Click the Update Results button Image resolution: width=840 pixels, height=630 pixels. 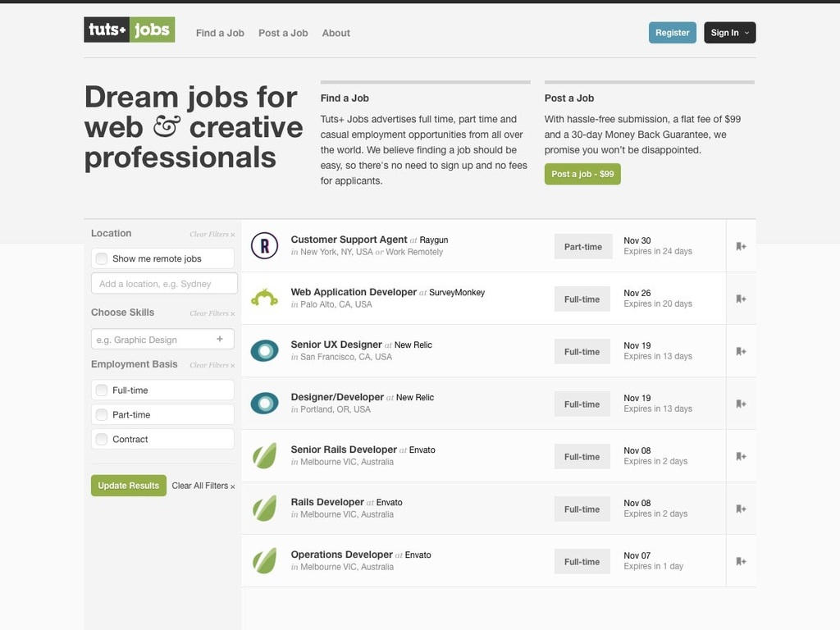pyautogui.click(x=129, y=486)
